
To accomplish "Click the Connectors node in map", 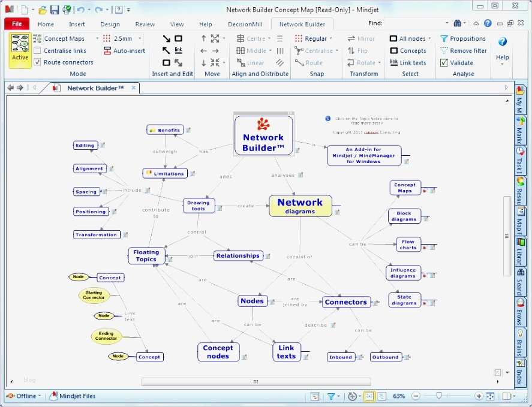I will point(345,302).
